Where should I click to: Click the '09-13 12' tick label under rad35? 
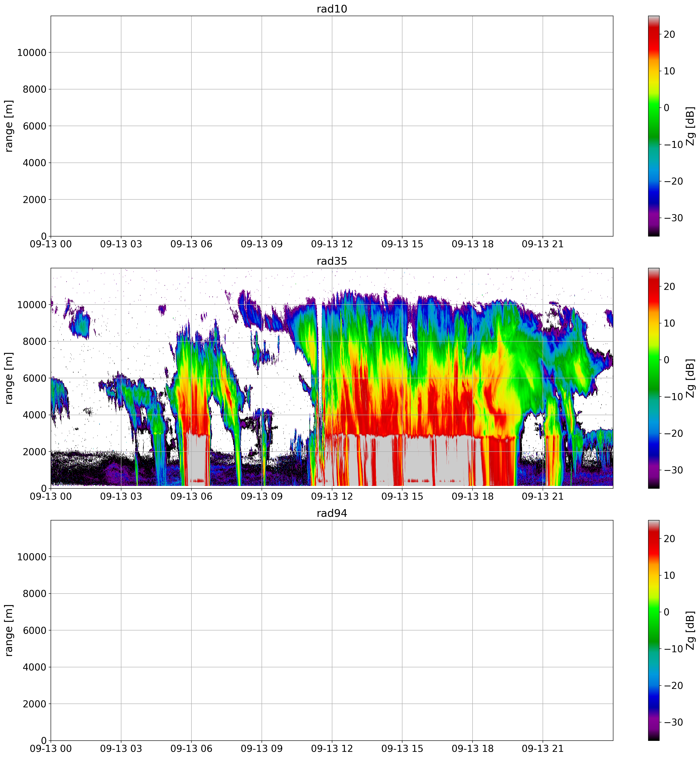pyautogui.click(x=332, y=497)
